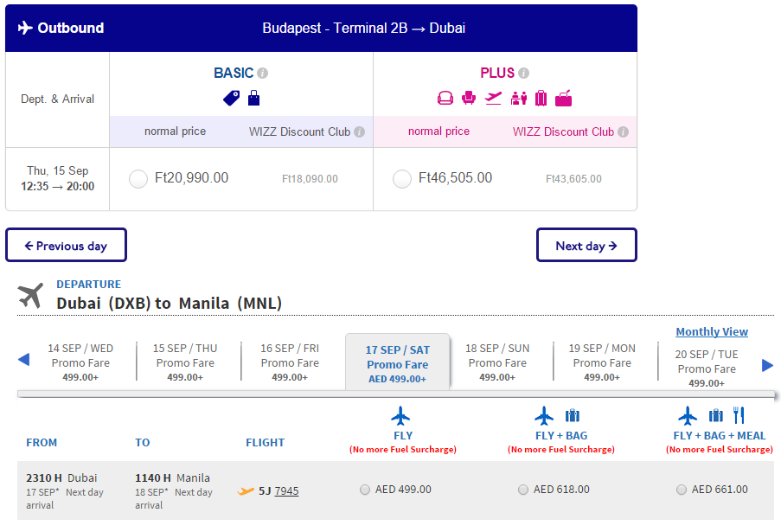Click the PLUS fare info icon
This screenshot has height=532, width=781.
[x=523, y=74]
